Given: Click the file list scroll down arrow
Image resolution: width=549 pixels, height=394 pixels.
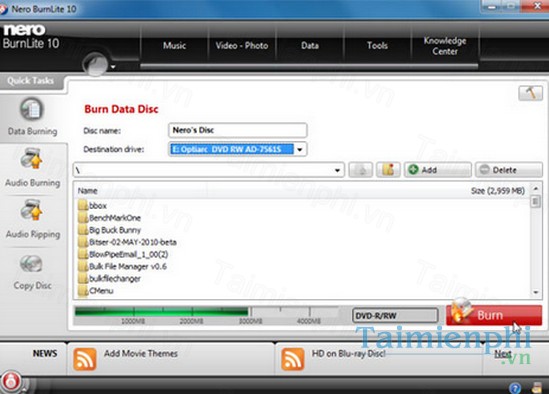Looking at the screenshot, I should [x=535, y=292].
